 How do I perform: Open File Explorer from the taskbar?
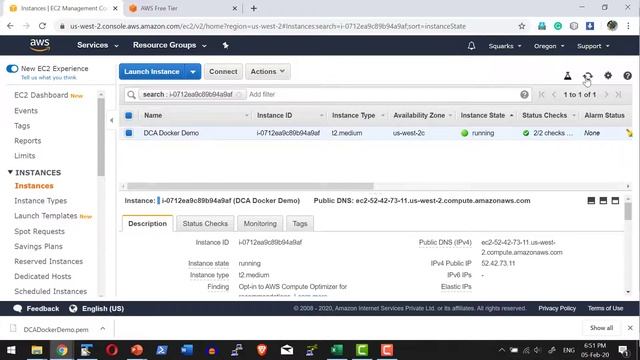[37, 350]
